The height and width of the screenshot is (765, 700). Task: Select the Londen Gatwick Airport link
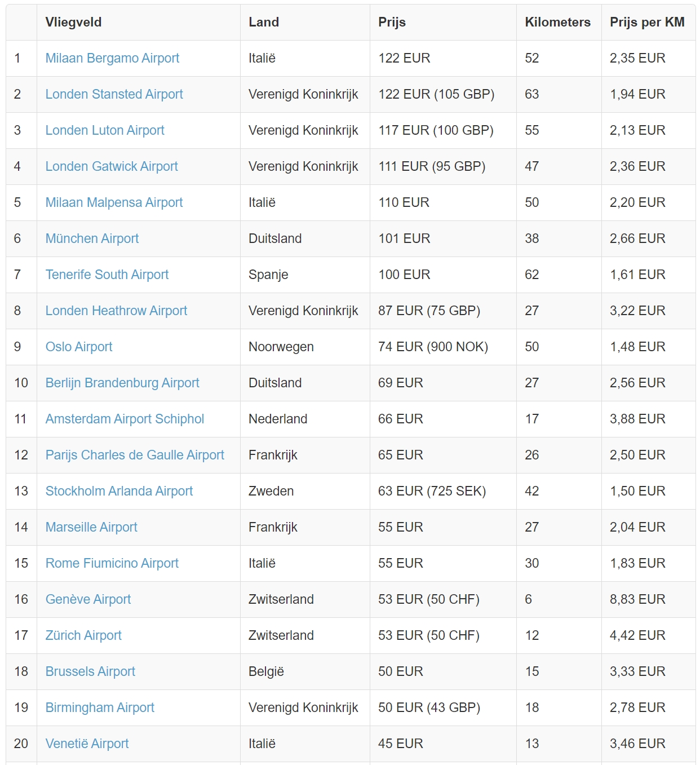tap(112, 166)
